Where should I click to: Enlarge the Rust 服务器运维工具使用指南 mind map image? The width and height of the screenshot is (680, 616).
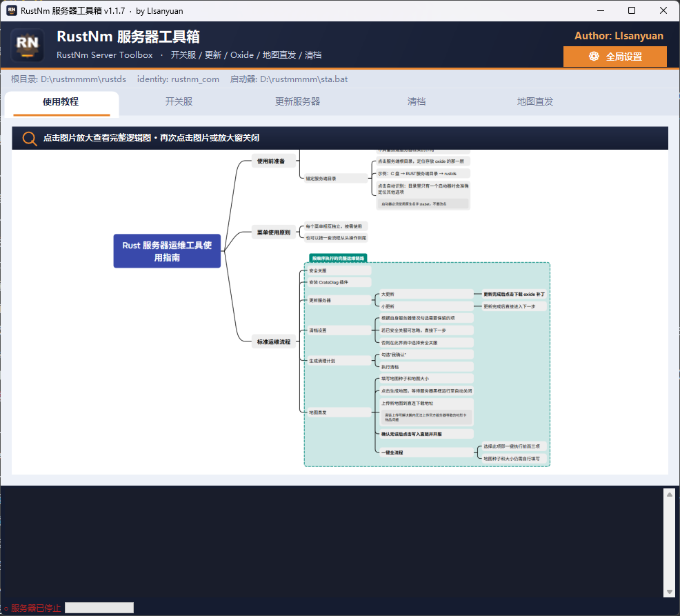click(x=339, y=312)
